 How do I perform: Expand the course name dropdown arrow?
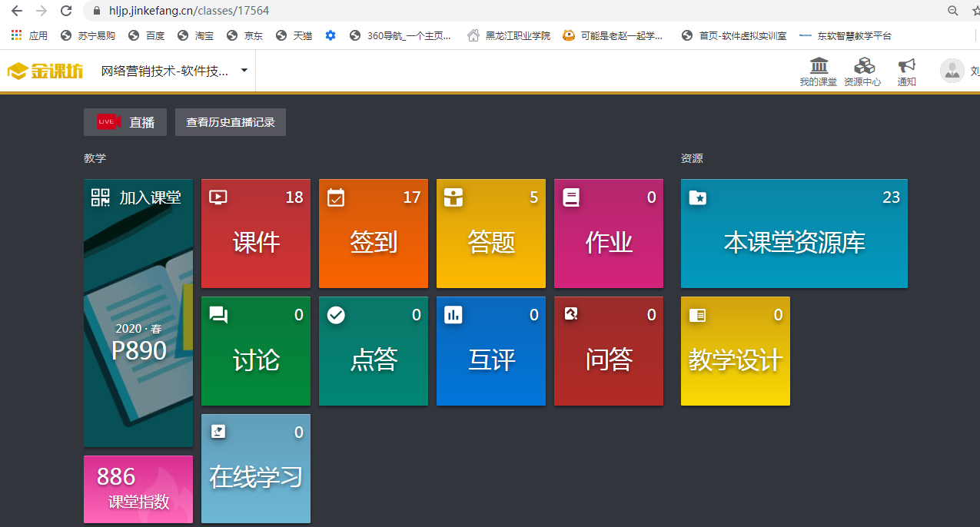(x=244, y=71)
